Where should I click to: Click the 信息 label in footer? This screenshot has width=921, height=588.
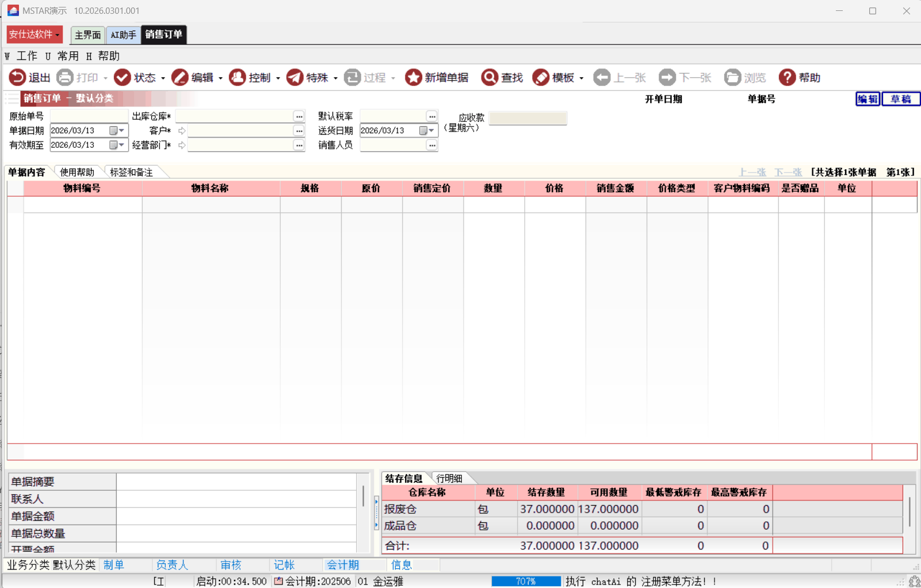(x=401, y=565)
